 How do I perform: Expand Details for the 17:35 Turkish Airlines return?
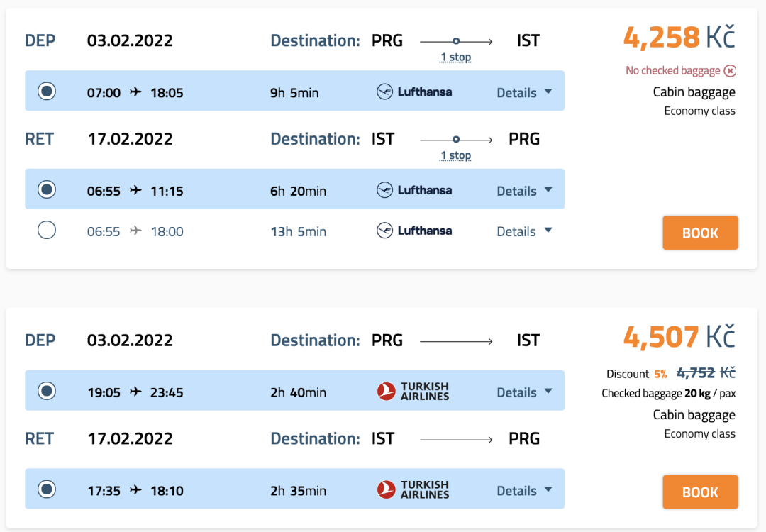pyautogui.click(x=524, y=490)
